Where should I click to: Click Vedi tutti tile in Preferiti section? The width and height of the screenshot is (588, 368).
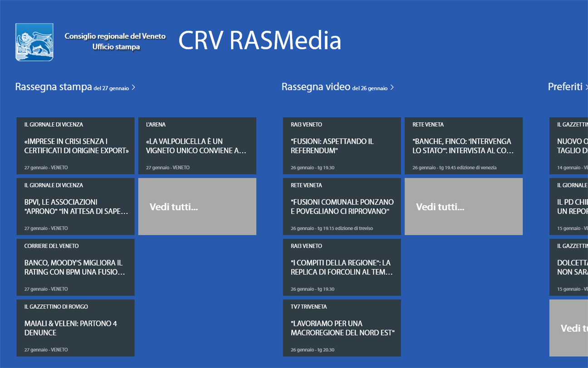[x=569, y=328]
